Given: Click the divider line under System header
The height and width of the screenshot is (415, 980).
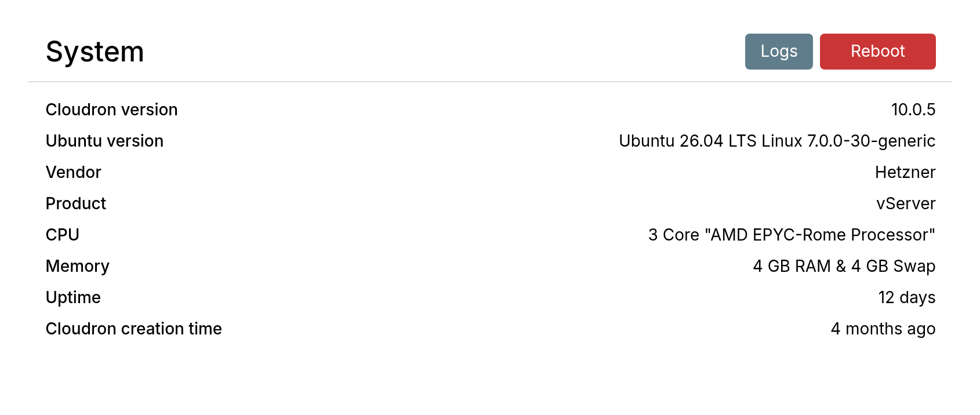Looking at the screenshot, I should [490, 82].
